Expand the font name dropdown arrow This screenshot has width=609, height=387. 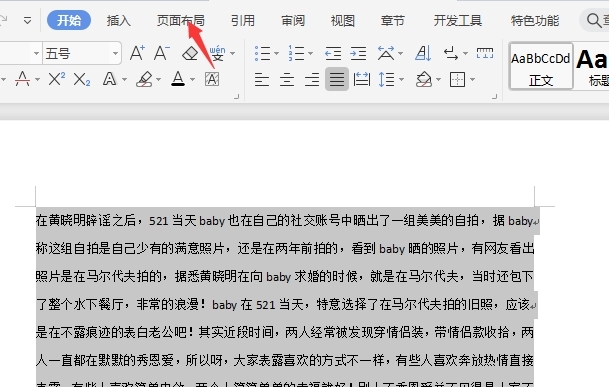[36, 53]
